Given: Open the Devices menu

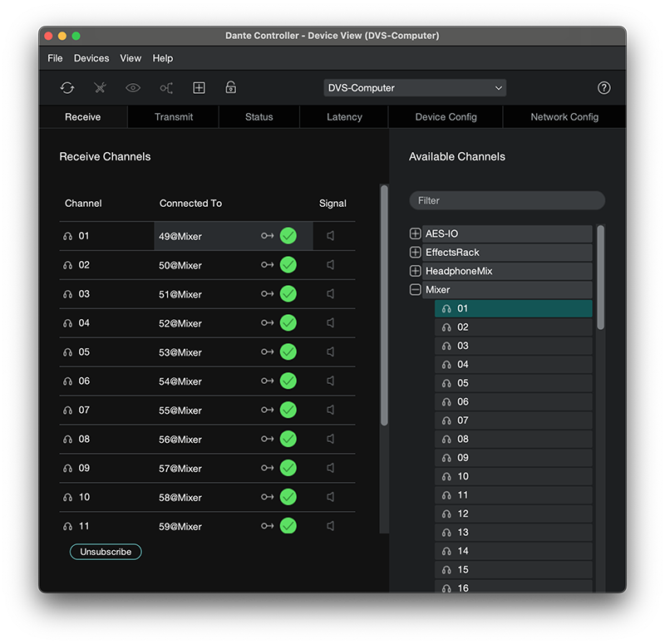Looking at the screenshot, I should 91,58.
